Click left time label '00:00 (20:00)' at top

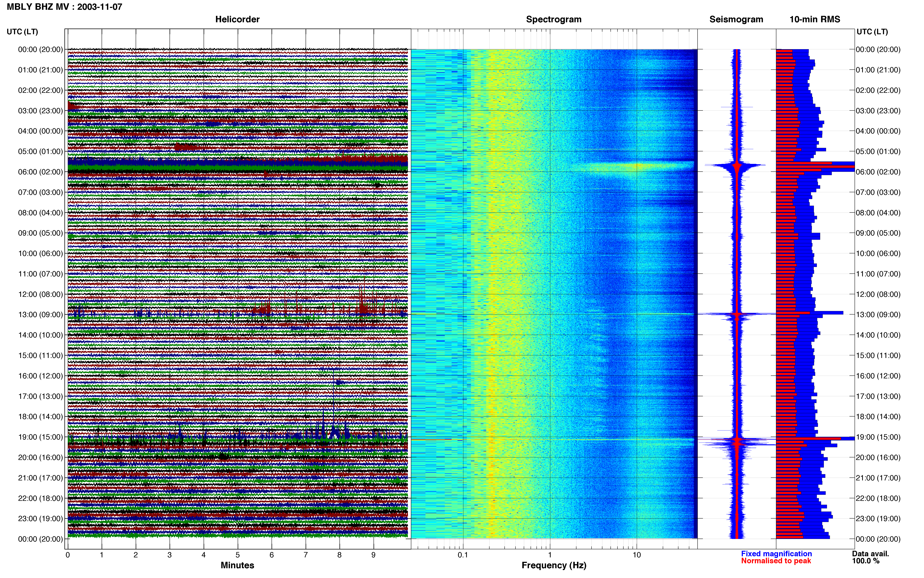coord(41,49)
